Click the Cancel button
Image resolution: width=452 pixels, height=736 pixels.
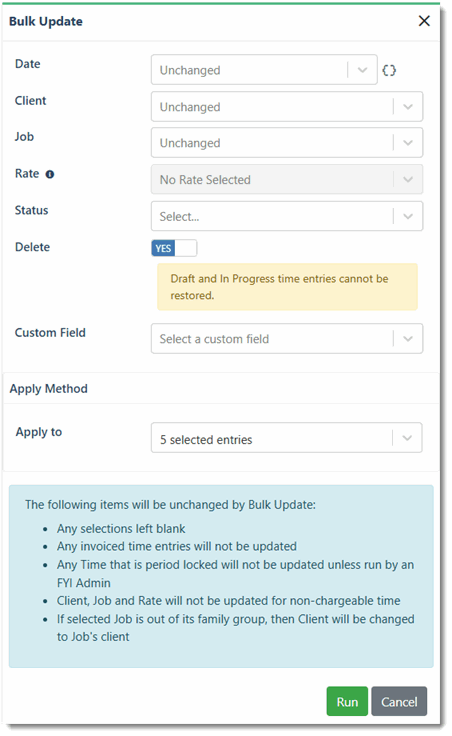point(399,701)
